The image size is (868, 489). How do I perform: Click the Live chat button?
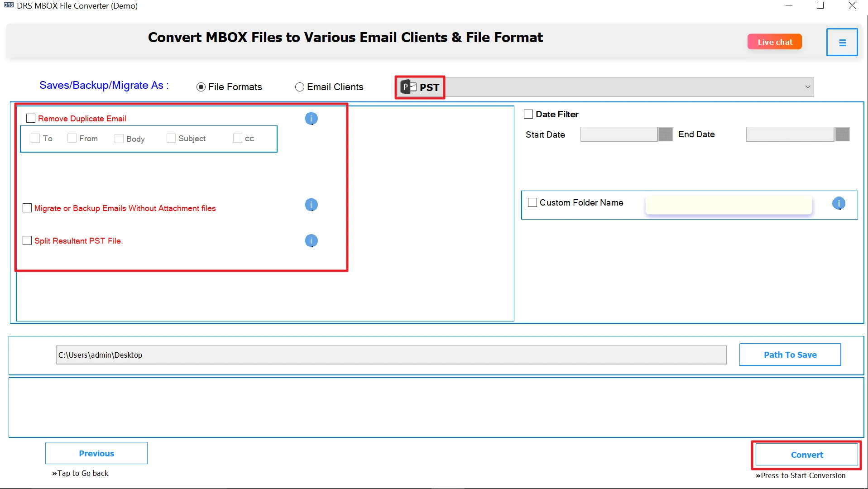pos(775,42)
